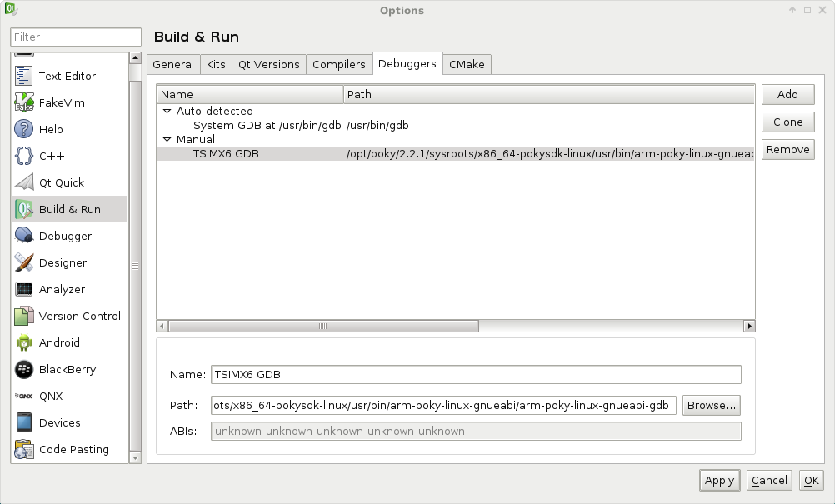Click the scroll up arrow of category list

[x=135, y=58]
